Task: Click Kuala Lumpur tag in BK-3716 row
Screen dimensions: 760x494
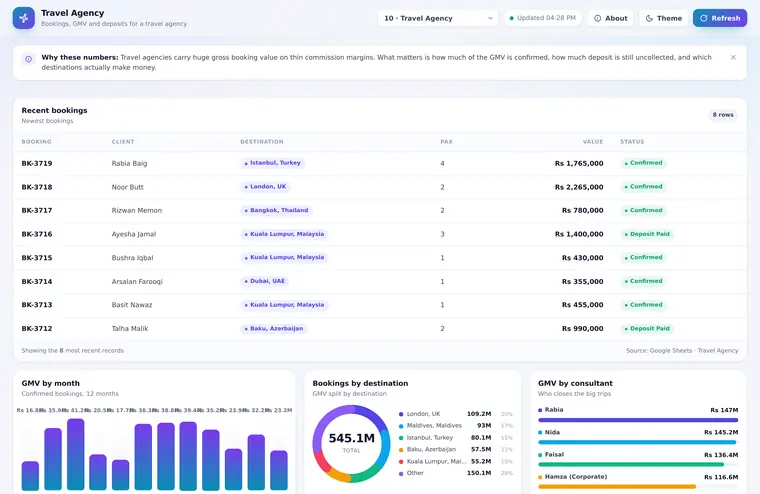Action: point(285,234)
